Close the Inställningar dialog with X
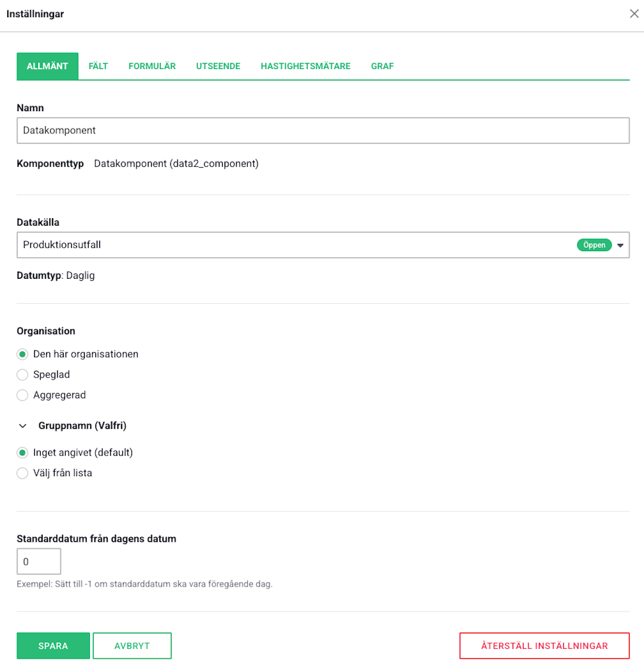Viewport: 644px width, 672px height. pos(634,14)
